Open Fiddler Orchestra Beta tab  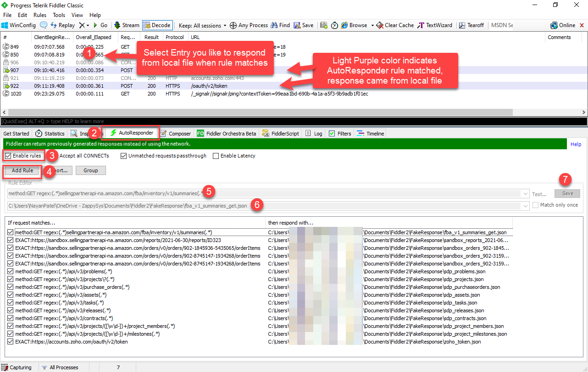point(227,134)
